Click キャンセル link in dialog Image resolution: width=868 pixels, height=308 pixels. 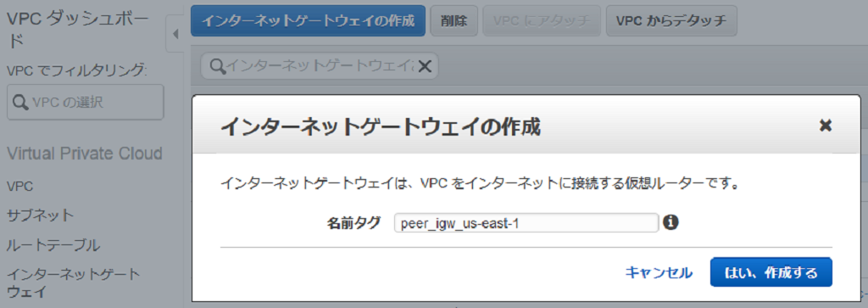pyautogui.click(x=658, y=272)
